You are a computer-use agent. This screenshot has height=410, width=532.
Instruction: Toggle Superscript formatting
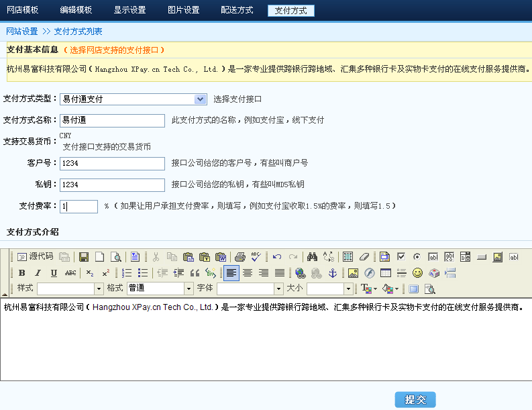coord(106,273)
